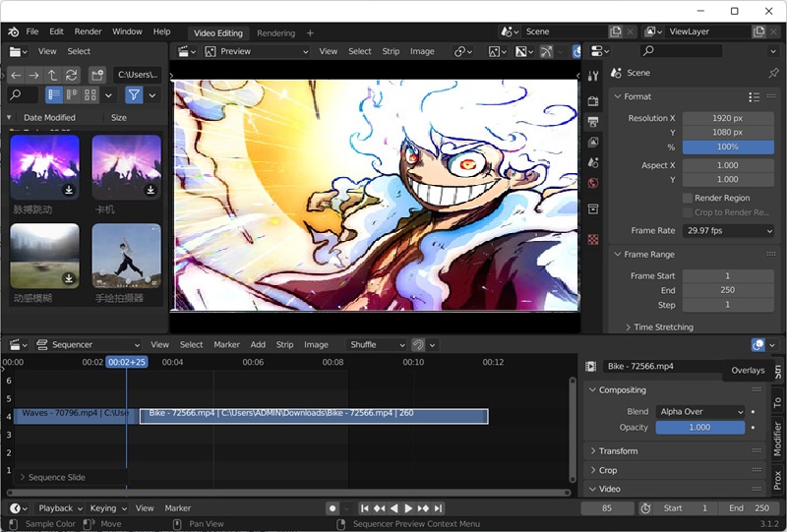
Task: Click the Marker menu in the timeline footer
Action: coord(178,508)
